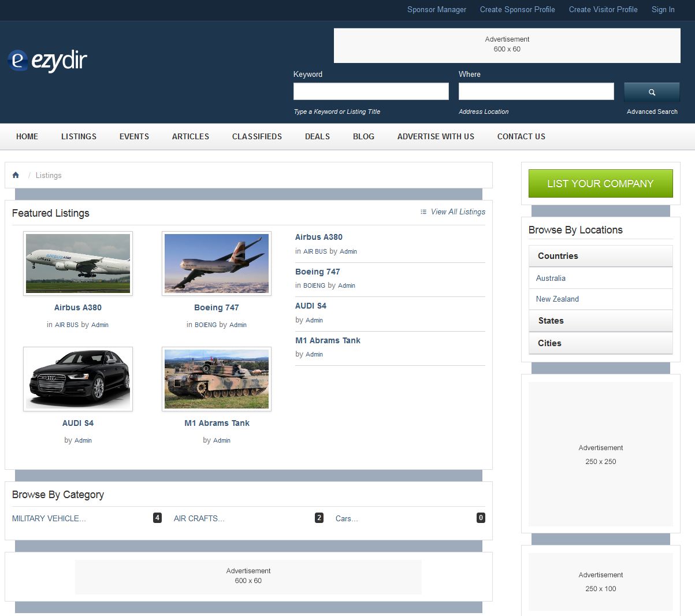Click LIST YOUR COMPANY button
Image resolution: width=695 pixels, height=616 pixels.
point(601,183)
